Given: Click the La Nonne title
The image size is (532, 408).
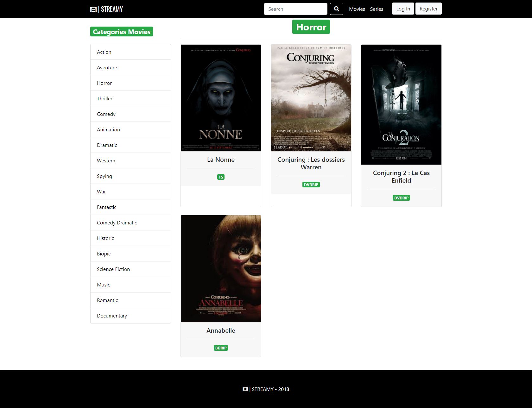Looking at the screenshot, I should [221, 160].
